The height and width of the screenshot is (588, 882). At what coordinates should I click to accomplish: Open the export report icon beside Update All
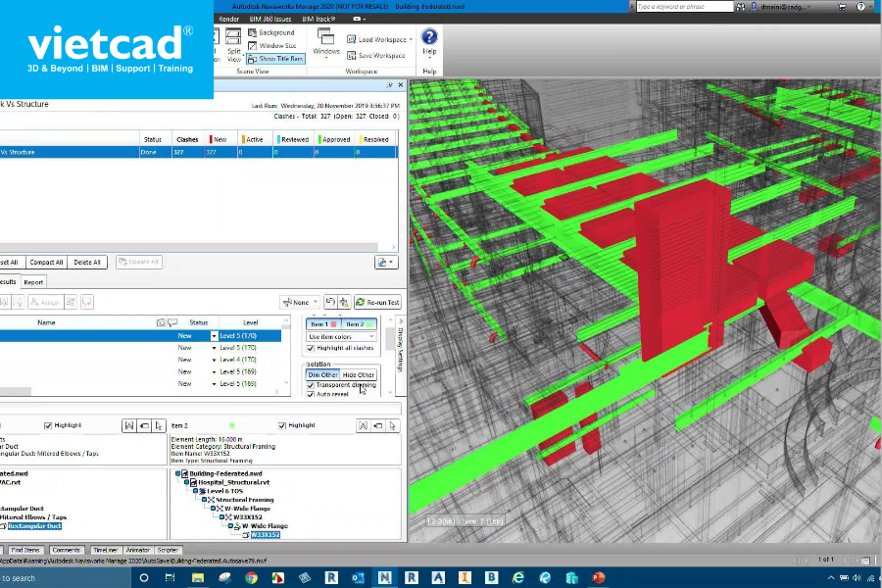386,263
